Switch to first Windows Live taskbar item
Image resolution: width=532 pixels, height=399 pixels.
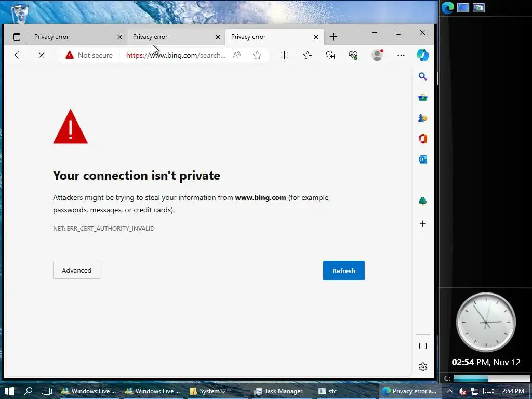point(89,391)
